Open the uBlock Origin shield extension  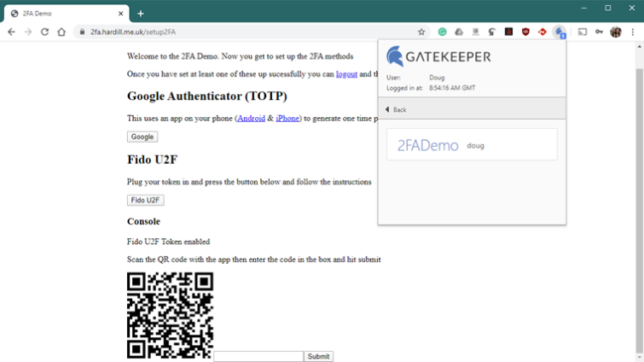click(x=525, y=32)
